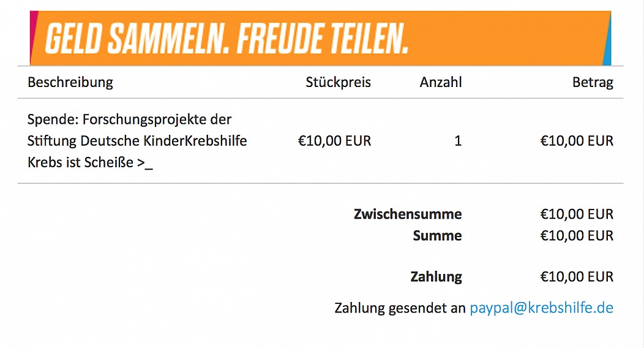Click the 'Stiftung Deutsche KinderKrebshilfe' text line
The image size is (644, 348).
(137, 141)
